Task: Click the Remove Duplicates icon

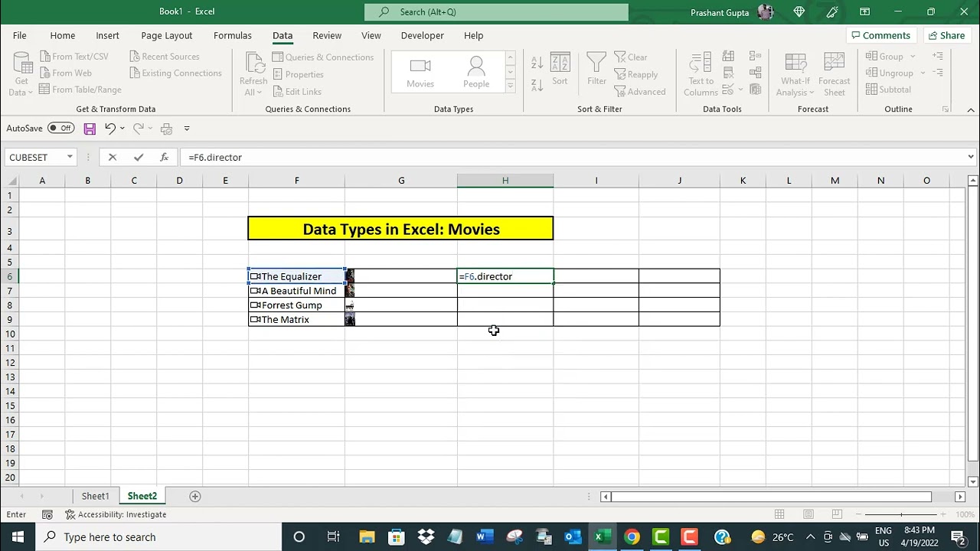Action: [x=728, y=73]
